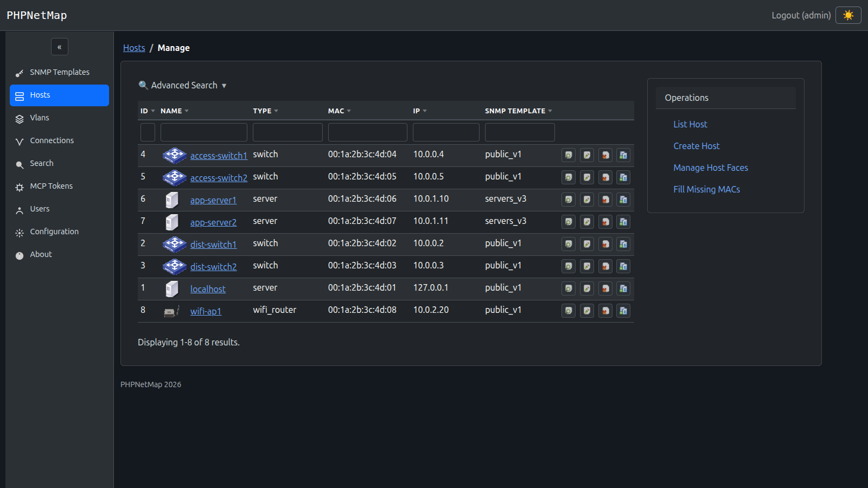Sort table by TYPE column
868x488 pixels.
pyautogui.click(x=265, y=111)
